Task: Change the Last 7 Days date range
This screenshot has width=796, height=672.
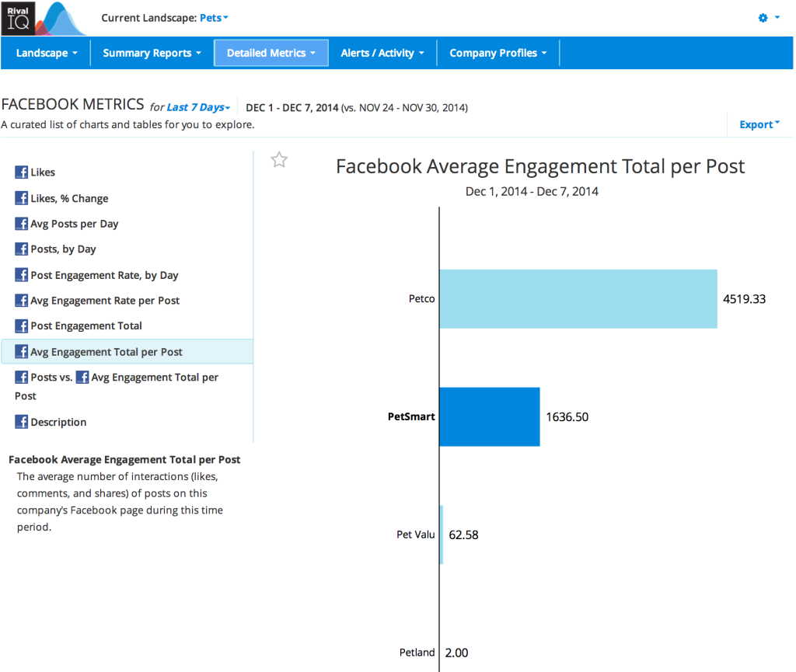Action: (198, 107)
